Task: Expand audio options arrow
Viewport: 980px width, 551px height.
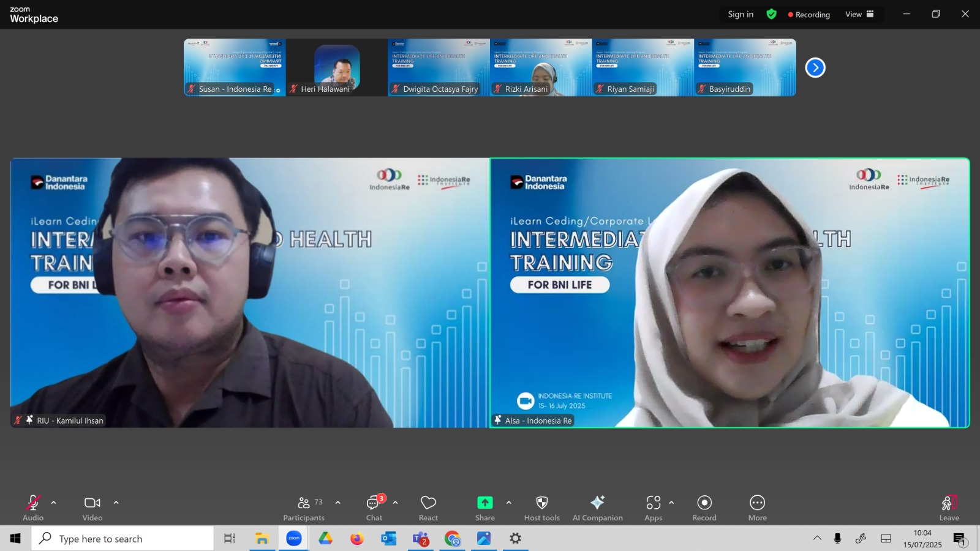Action: 54,503
